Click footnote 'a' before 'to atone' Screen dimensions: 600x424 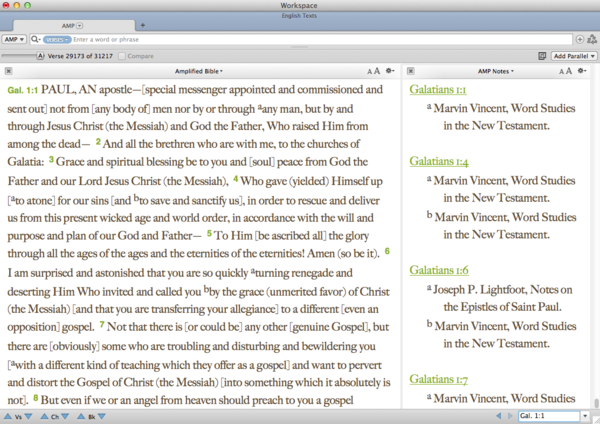pos(13,199)
